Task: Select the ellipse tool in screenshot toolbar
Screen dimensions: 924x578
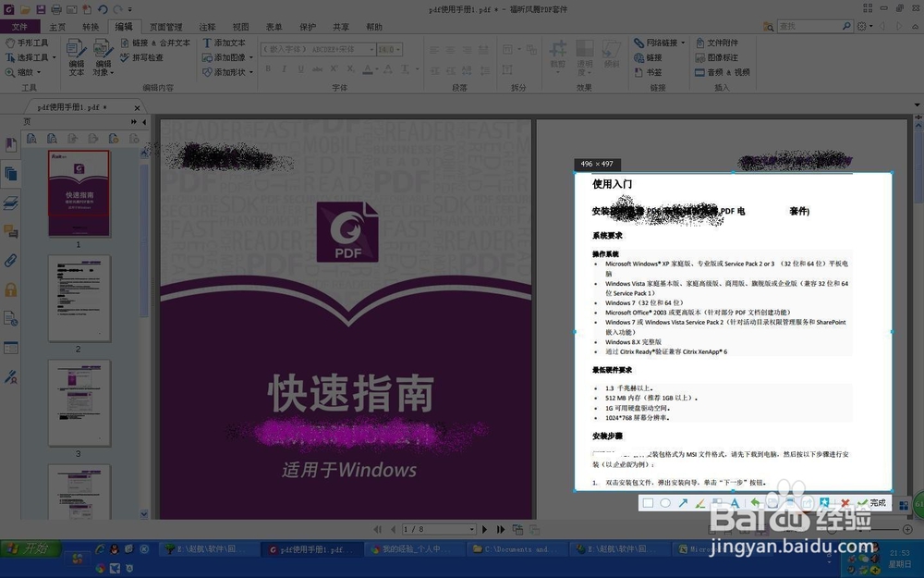Action: [x=665, y=503]
